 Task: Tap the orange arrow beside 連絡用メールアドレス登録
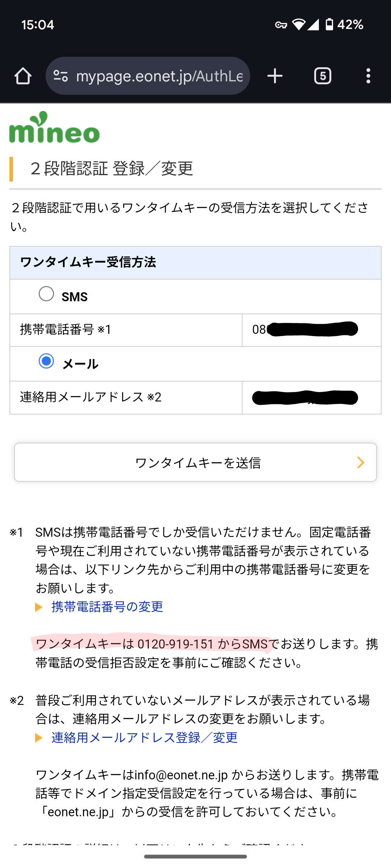tap(39, 738)
